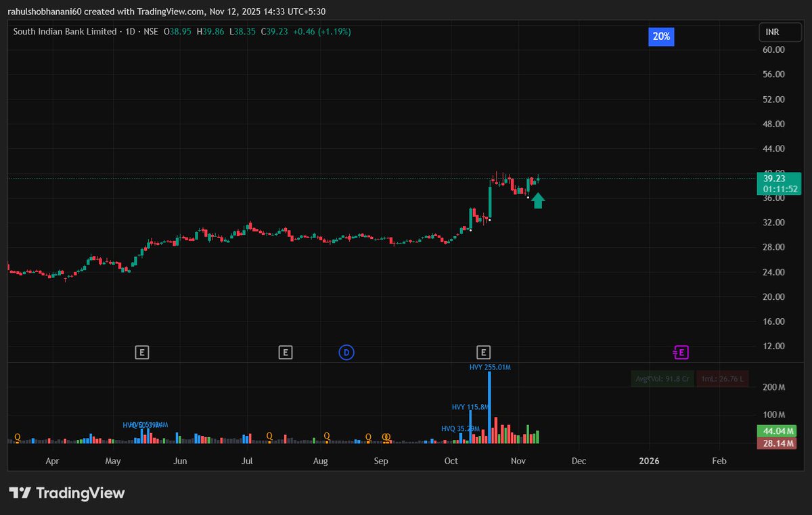Click the HVQ 35.29M volume label
Screen dimensions: 812x515
click(x=460, y=428)
